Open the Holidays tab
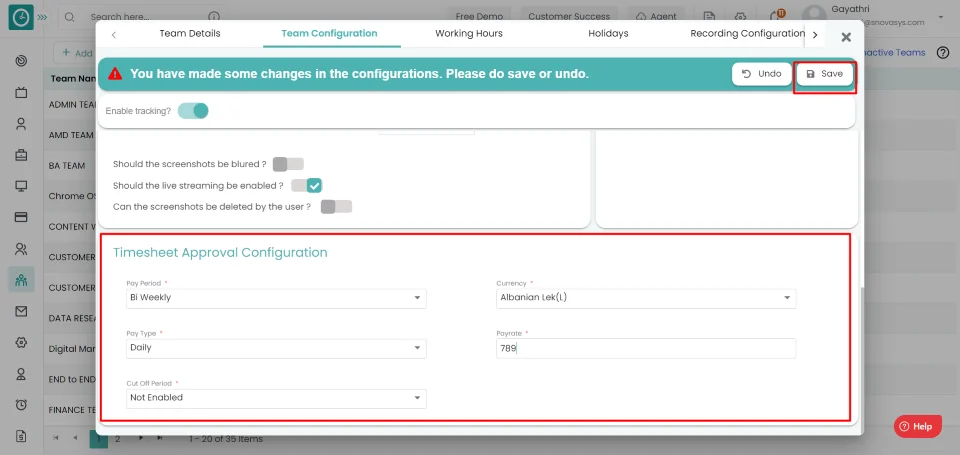This screenshot has width=960, height=455. (x=608, y=34)
